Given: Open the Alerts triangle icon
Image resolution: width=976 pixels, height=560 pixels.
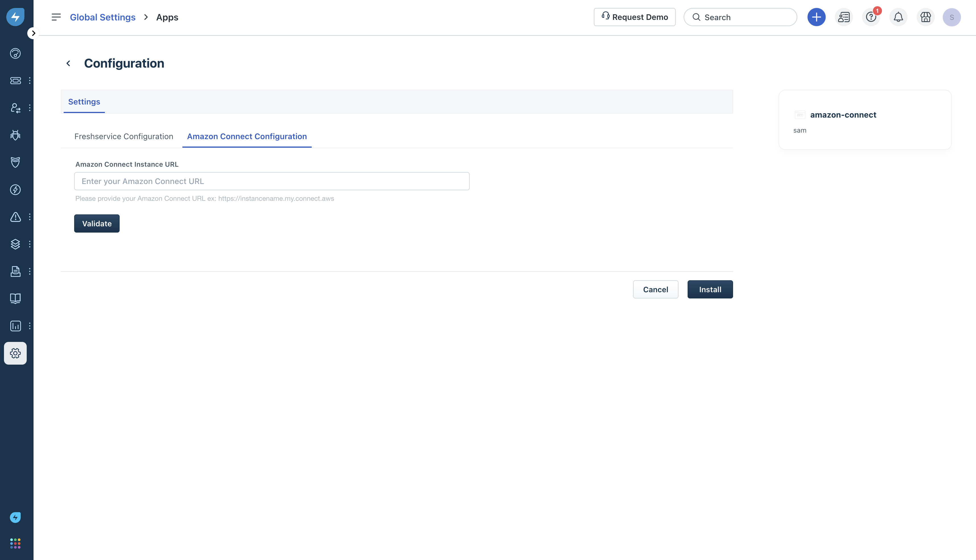Looking at the screenshot, I should point(15,217).
